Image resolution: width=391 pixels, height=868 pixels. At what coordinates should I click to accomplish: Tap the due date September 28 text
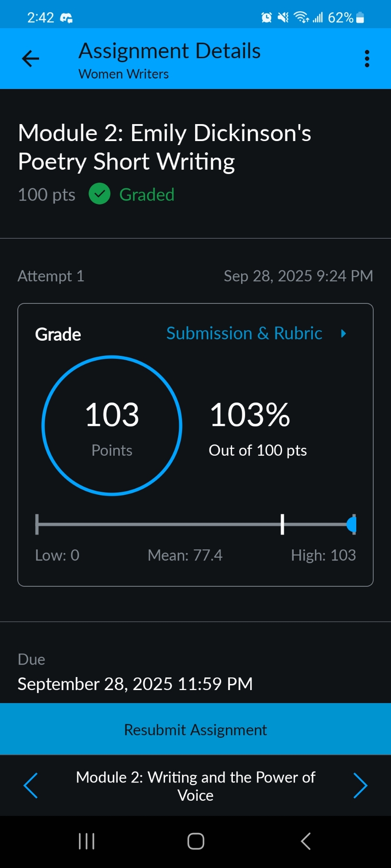point(135,684)
